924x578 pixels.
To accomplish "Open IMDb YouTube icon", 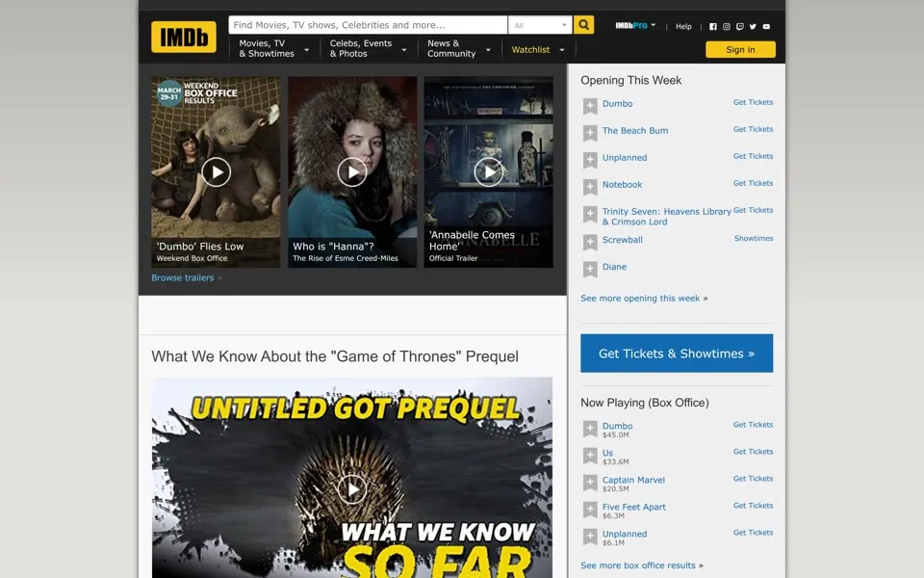I will click(x=767, y=27).
